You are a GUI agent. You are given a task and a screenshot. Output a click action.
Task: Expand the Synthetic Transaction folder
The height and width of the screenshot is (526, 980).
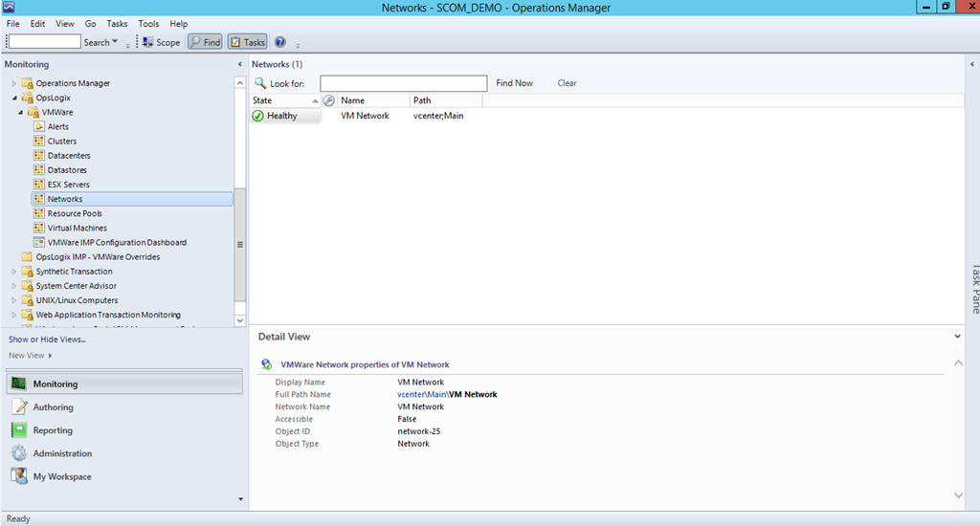click(x=13, y=272)
